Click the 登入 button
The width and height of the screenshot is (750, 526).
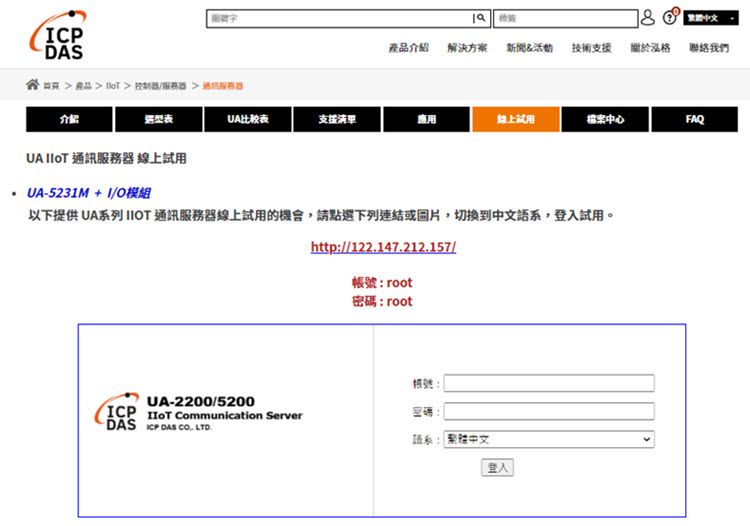(497, 467)
